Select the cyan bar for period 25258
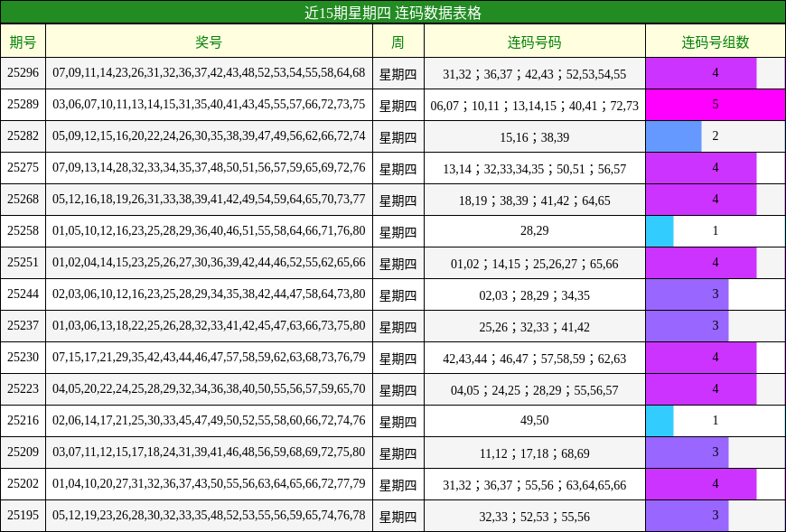This screenshot has height=532, width=786. (660, 230)
